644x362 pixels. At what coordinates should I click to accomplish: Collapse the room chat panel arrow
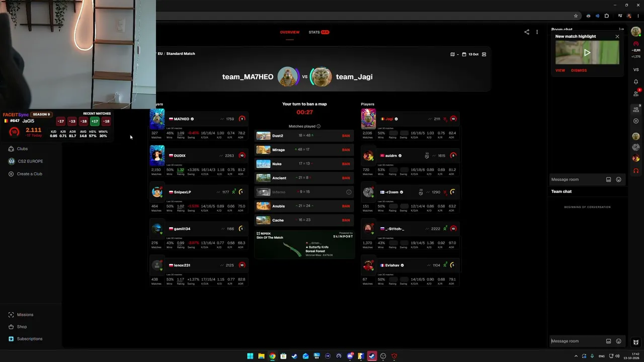(x=621, y=30)
